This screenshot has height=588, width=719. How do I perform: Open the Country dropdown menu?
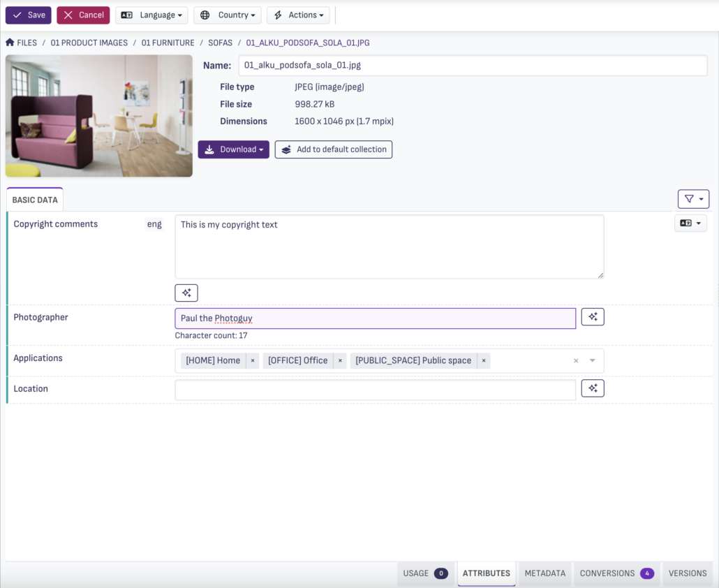[x=228, y=15]
